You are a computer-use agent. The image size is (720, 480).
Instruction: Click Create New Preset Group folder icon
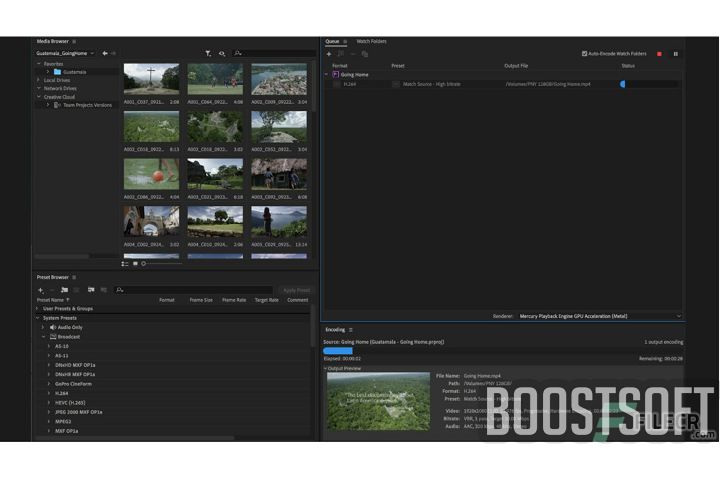64,290
